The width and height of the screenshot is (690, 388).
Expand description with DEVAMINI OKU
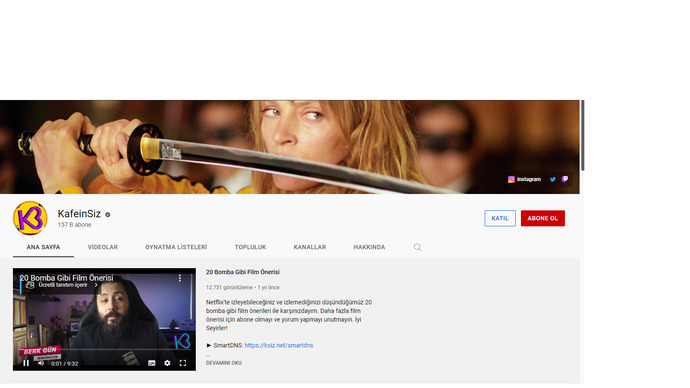[x=224, y=363]
